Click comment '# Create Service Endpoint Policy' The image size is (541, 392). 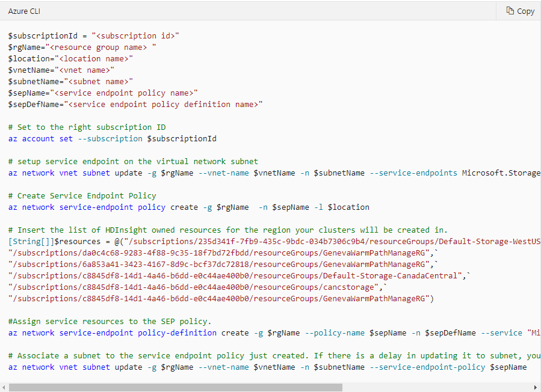tap(82, 195)
